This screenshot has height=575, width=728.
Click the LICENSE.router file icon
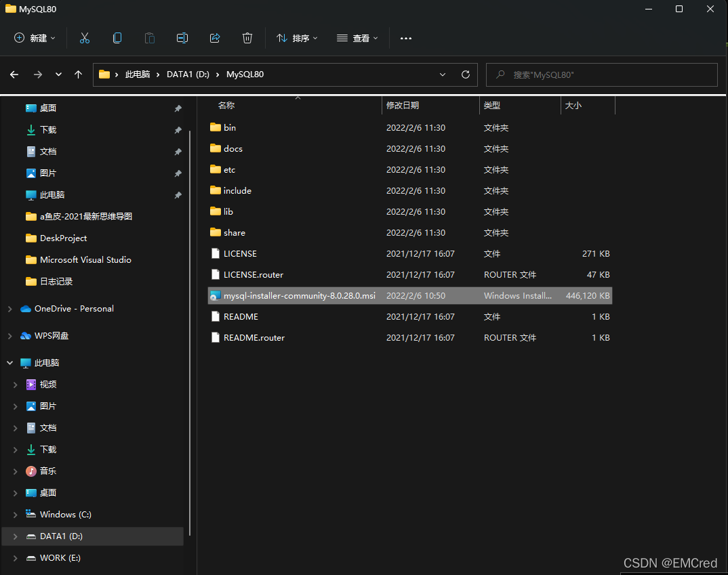click(215, 274)
